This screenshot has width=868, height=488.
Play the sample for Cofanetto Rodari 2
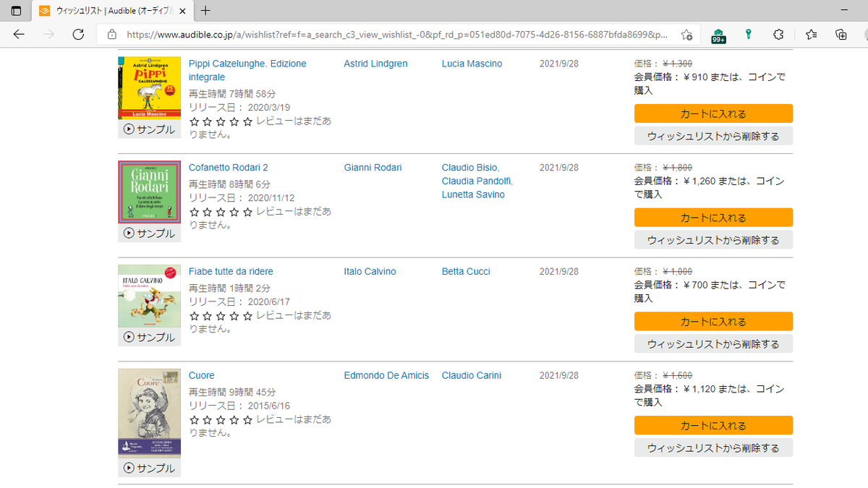tap(149, 234)
